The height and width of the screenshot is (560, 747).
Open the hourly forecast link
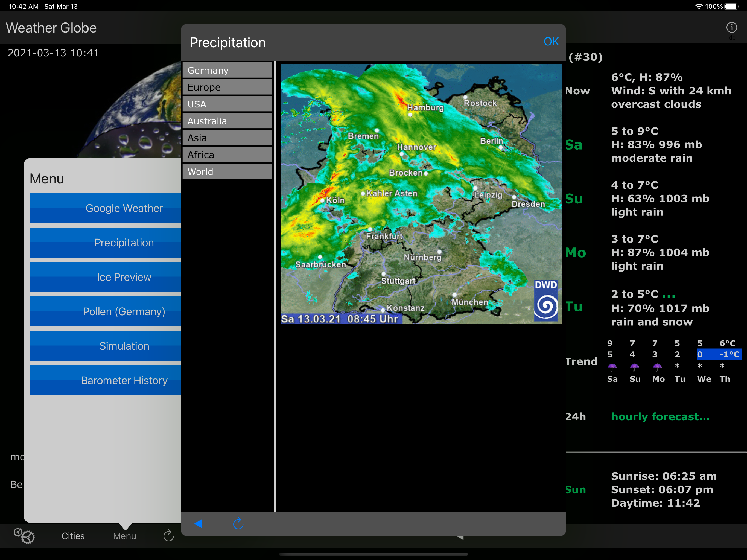[x=660, y=416]
